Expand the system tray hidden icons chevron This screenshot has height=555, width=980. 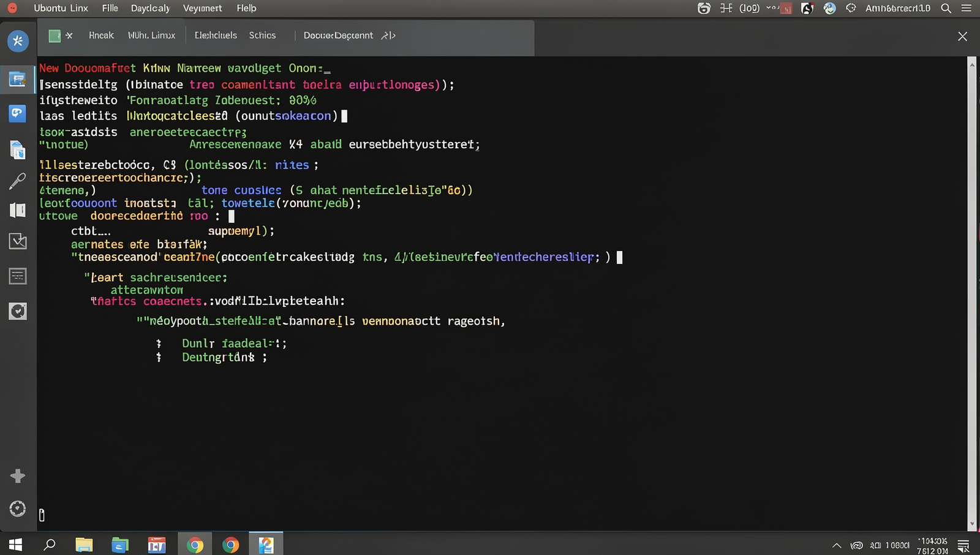coord(837,545)
